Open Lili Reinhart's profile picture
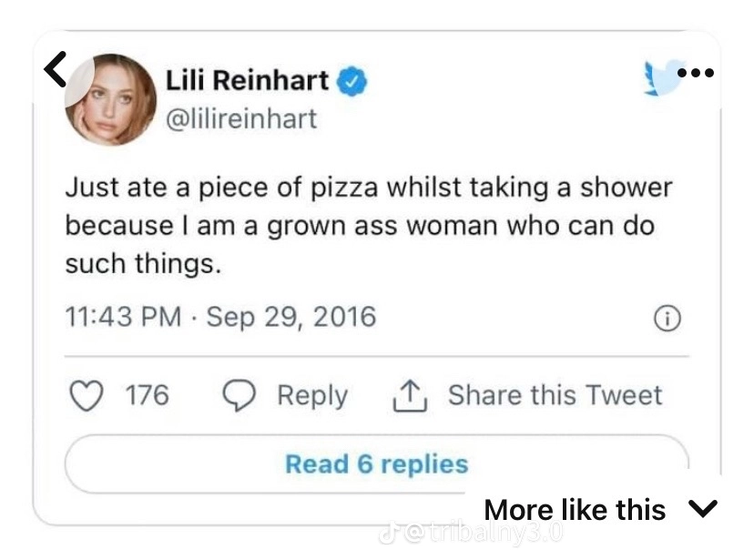This screenshot has height=560, width=754. [111, 99]
